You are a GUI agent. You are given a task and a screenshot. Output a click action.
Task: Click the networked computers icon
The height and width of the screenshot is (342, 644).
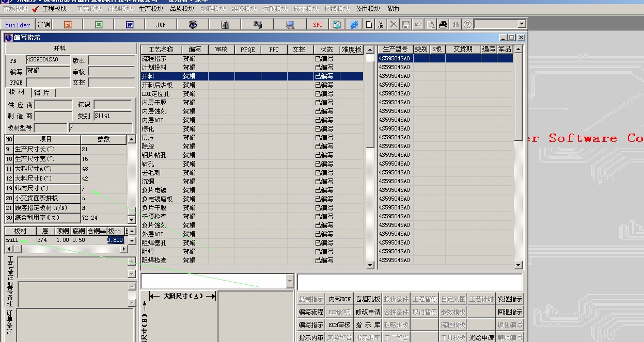click(257, 24)
